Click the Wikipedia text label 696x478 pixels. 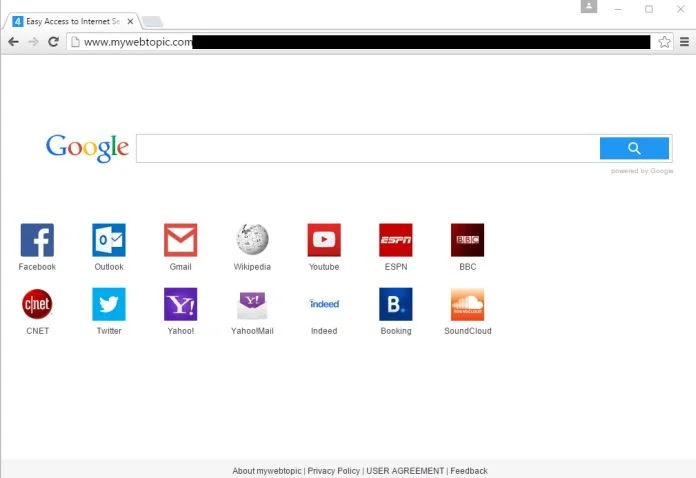252,267
